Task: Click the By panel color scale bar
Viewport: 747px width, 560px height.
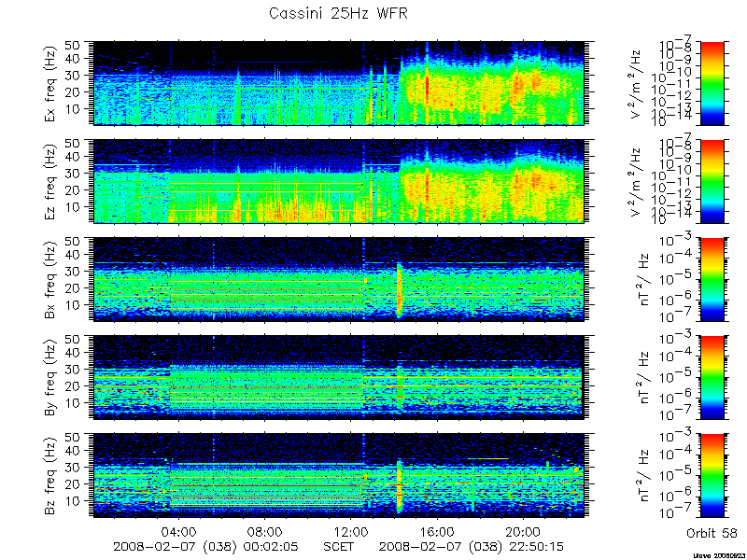Action: pyautogui.click(x=712, y=378)
